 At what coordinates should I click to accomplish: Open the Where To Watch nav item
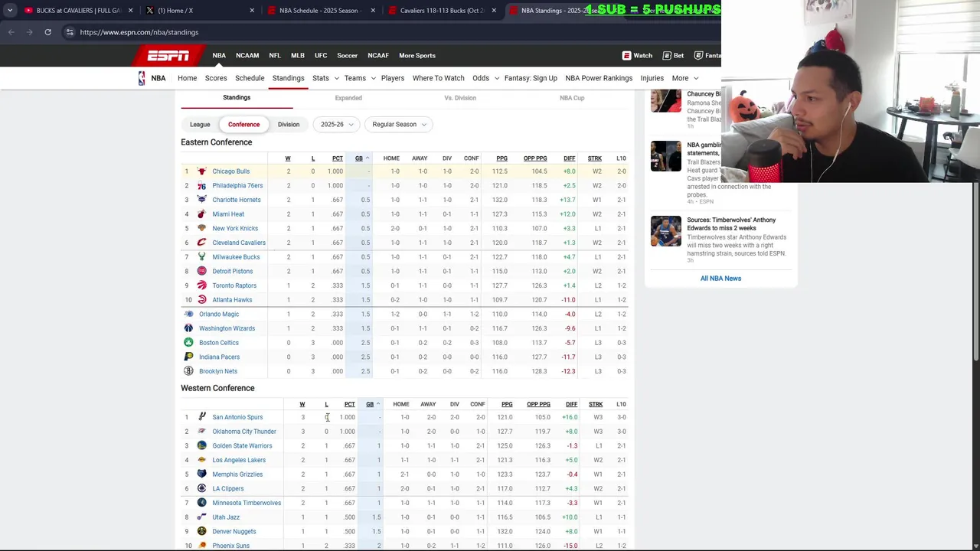point(438,78)
